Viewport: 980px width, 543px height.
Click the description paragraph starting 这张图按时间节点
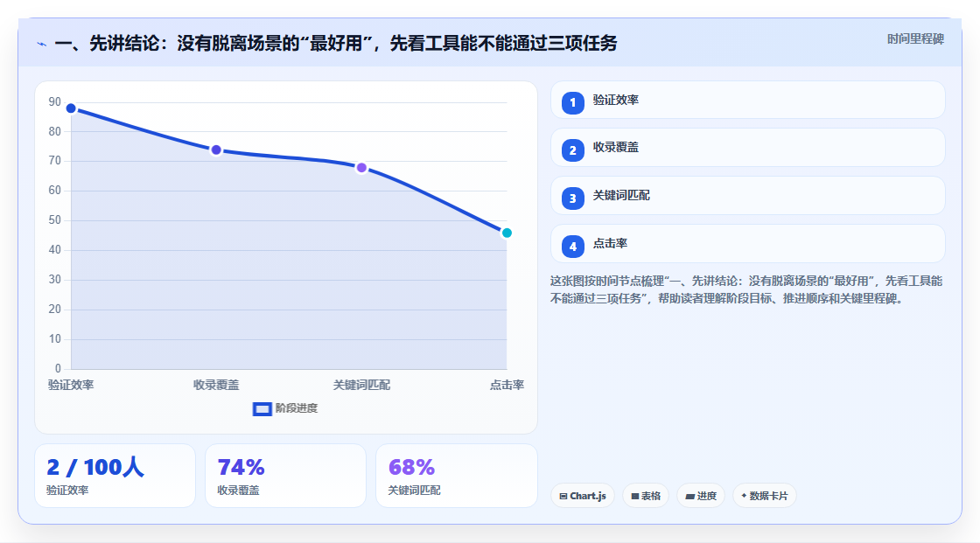coord(746,290)
